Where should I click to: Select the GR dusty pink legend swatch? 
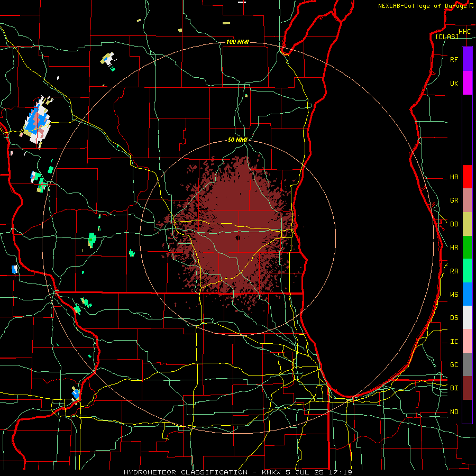pos(467,200)
